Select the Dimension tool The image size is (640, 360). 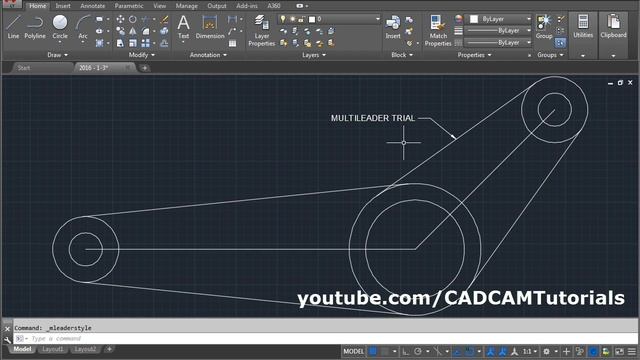210,27
